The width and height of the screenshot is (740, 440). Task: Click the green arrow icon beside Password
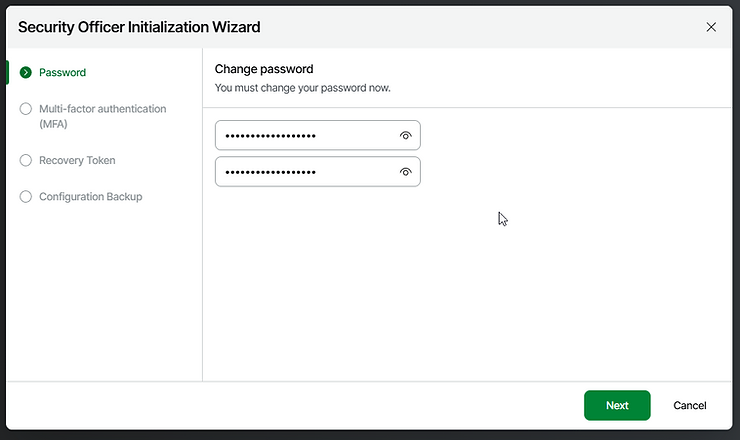click(x=26, y=72)
